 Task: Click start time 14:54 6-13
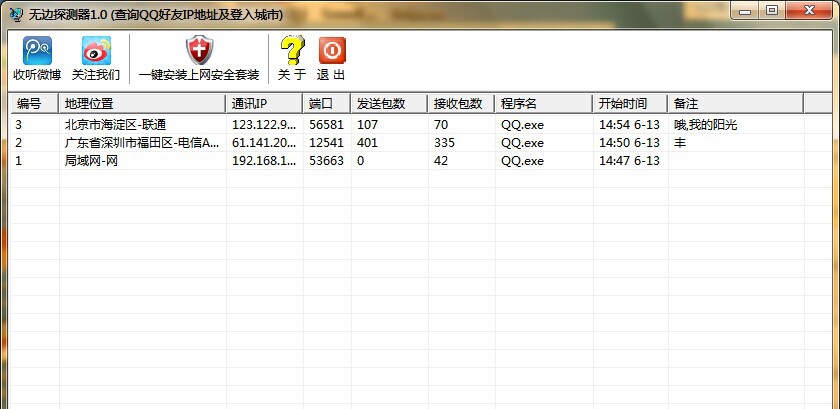(629, 125)
